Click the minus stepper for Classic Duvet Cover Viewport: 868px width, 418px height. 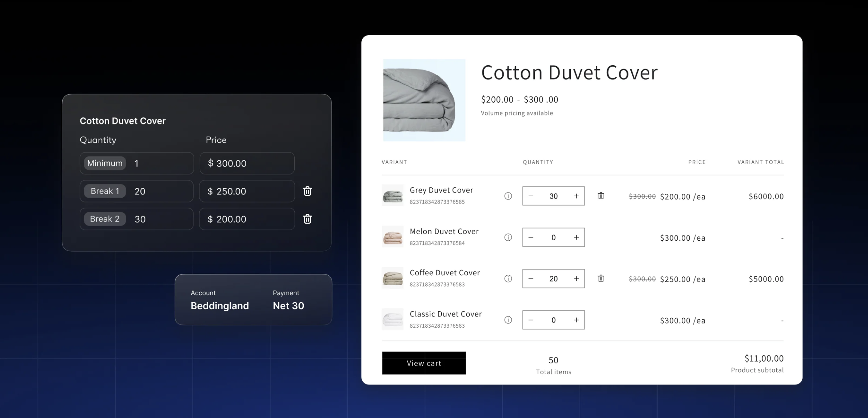[x=530, y=320]
